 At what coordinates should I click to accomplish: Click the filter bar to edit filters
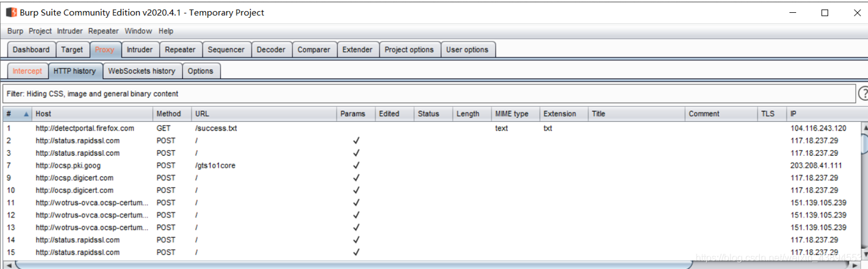point(428,94)
